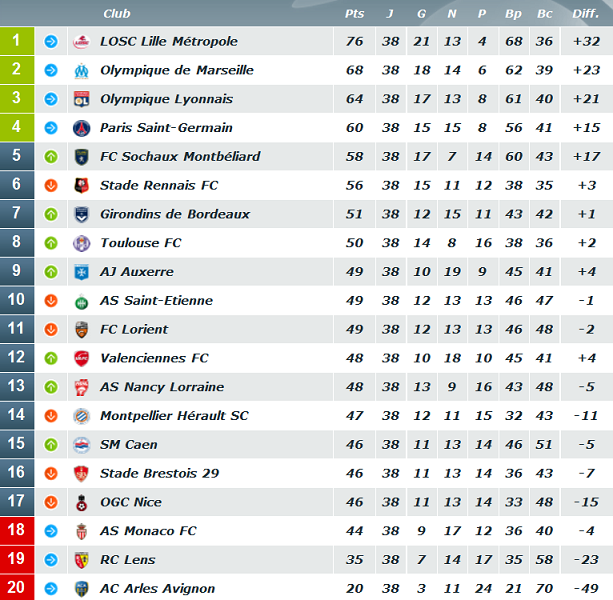Click the green up arrow beside FC Sochaux
This screenshot has width=613, height=600.
pos(51,157)
